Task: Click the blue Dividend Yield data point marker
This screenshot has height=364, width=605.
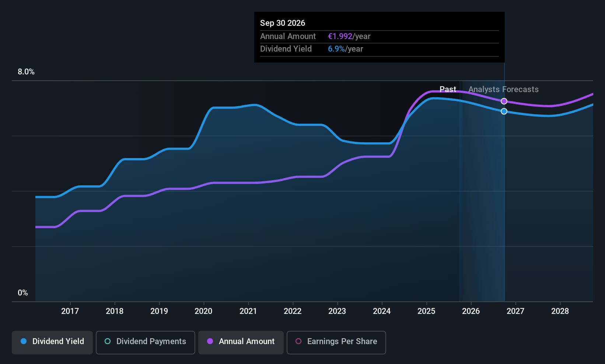Action: point(504,111)
